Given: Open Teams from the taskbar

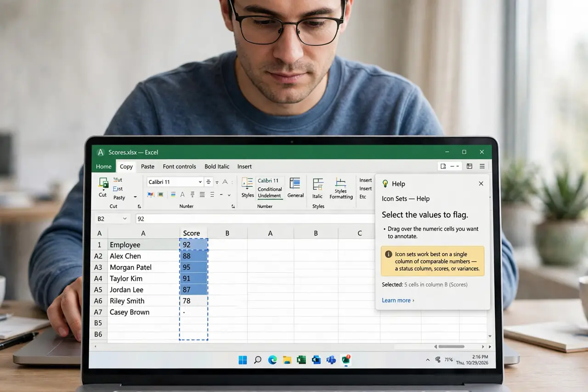Looking at the screenshot, I should (x=331, y=360).
